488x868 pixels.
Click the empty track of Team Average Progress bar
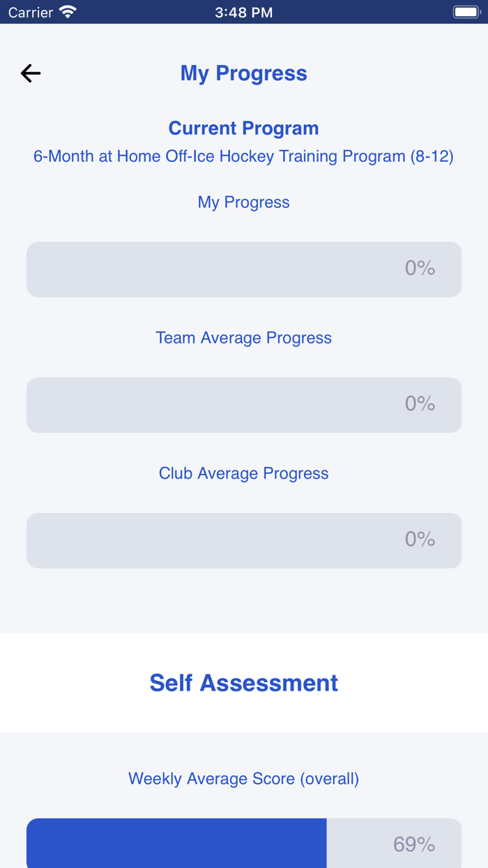pyautogui.click(x=209, y=405)
